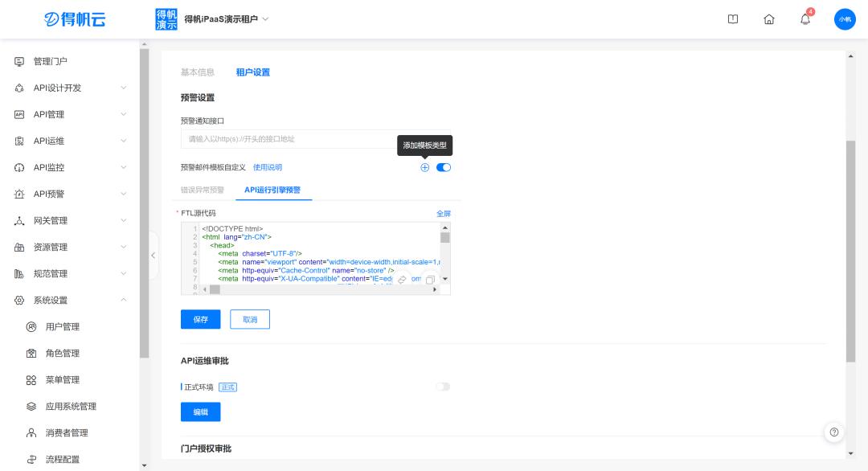Viewport: 868px width, 471px height.
Task: Click the sidebar scrollbar thumb
Action: pos(145,203)
